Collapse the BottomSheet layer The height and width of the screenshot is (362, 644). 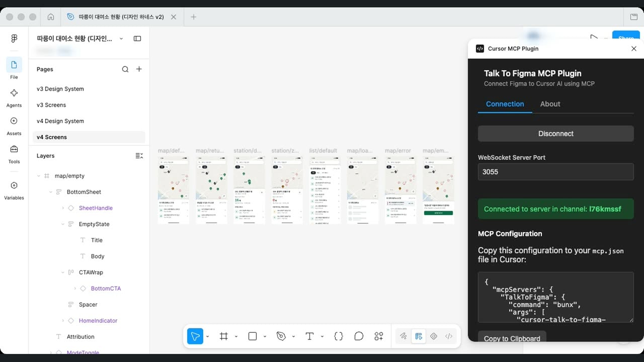pos(51,192)
